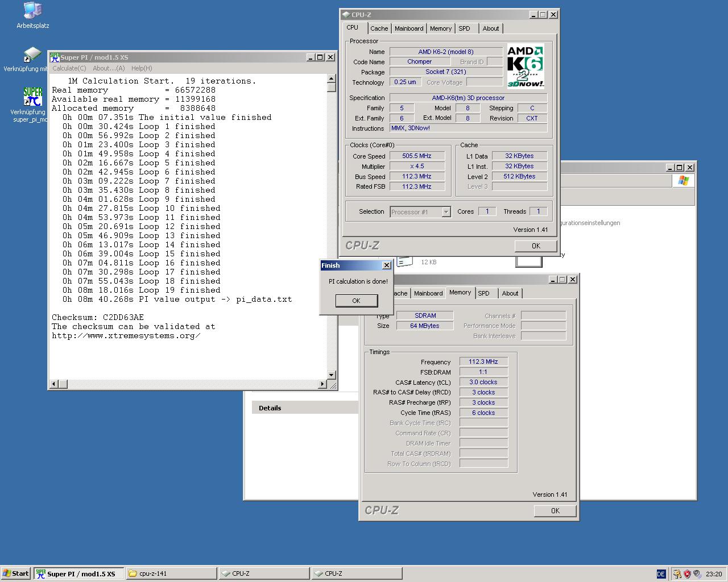Click the Super PI title bar icon
Viewport: 728px width, 582px height.
click(55, 57)
